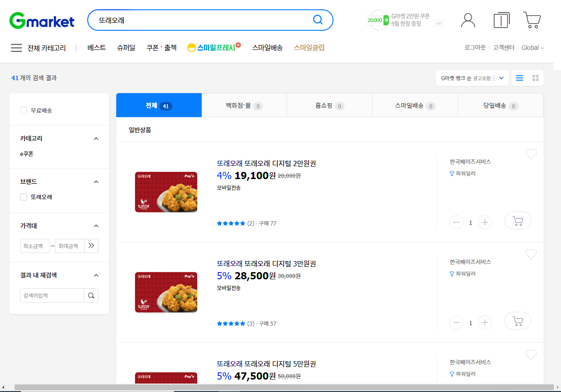The width and height of the screenshot is (561, 392).
Task: Click 파워딜러 trophy badge of 2만원권
Action: tap(463, 173)
